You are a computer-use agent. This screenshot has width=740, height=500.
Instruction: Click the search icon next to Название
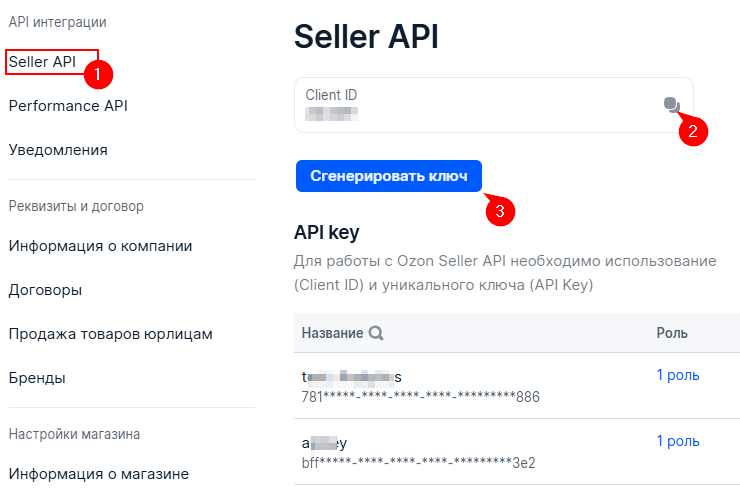[376, 333]
